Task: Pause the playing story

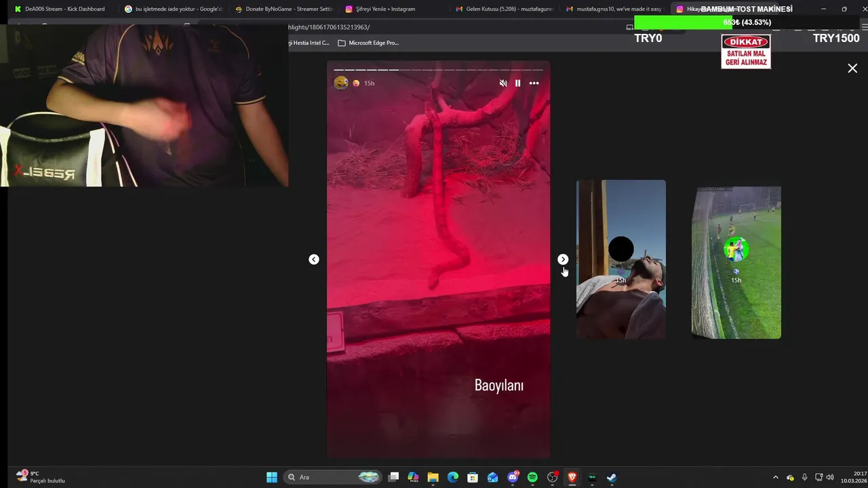Action: (518, 83)
